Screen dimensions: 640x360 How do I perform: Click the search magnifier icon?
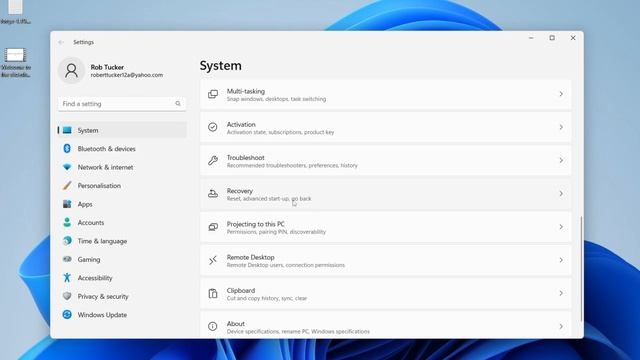coord(178,104)
